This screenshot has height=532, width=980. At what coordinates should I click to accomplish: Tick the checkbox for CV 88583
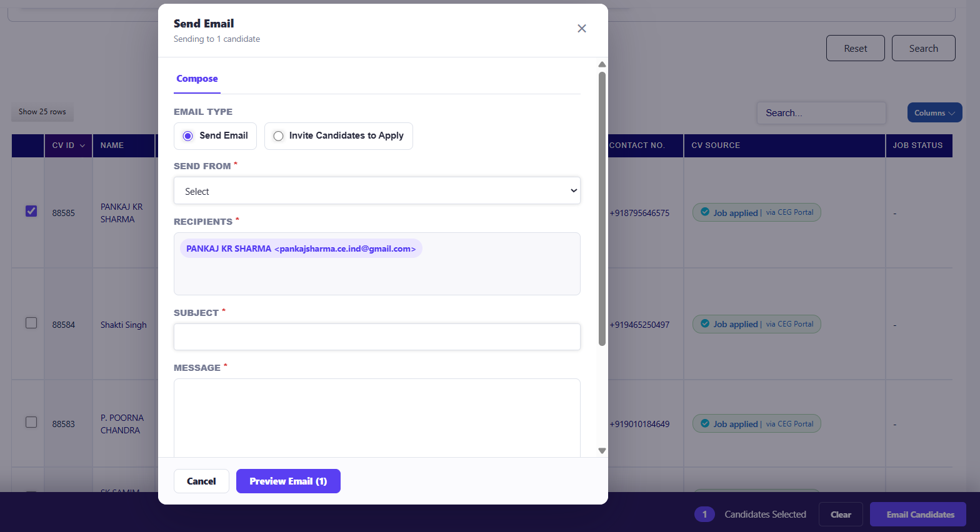click(x=31, y=422)
